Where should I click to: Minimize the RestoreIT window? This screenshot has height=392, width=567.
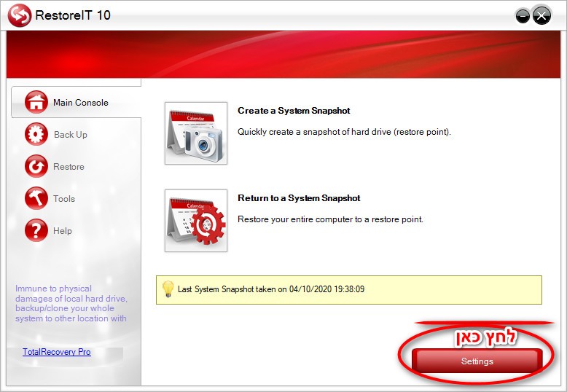(x=523, y=15)
